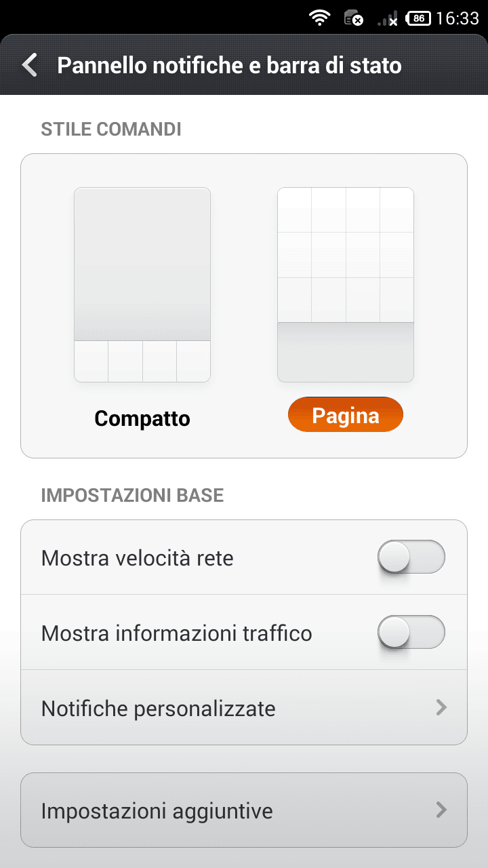488x868 pixels.
Task: Tap the back arrow in header
Action: (29, 65)
